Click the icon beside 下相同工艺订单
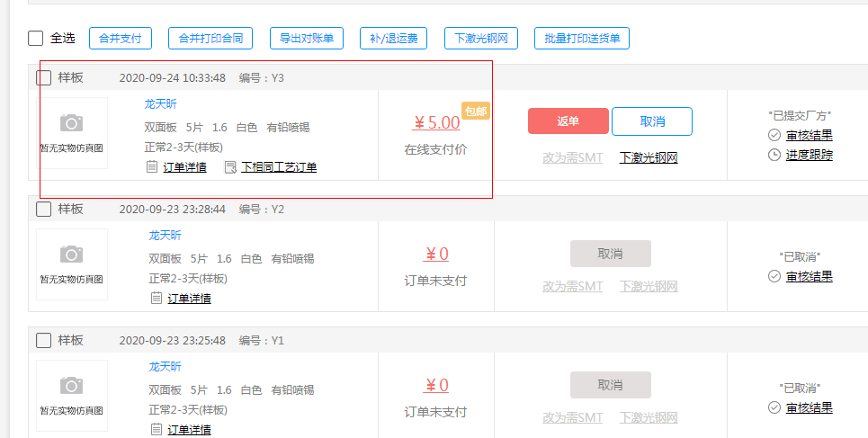This screenshot has height=438, width=868. pyautogui.click(x=229, y=166)
